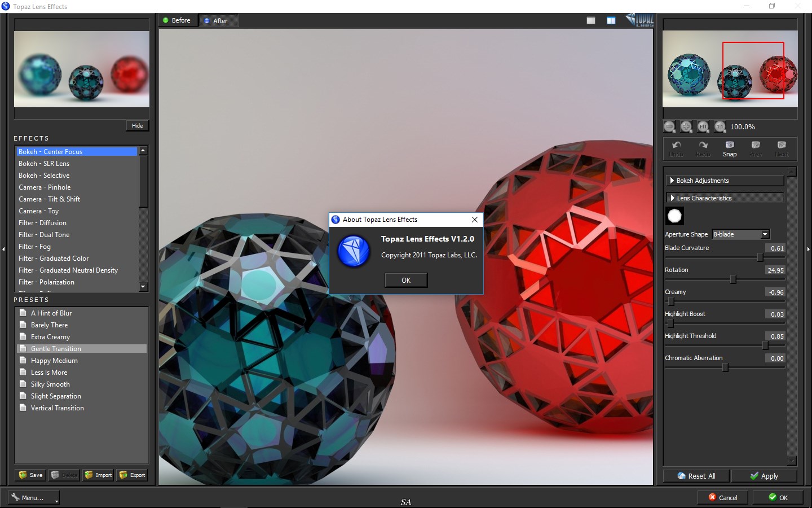The width and height of the screenshot is (812, 508).
Task: Open the Menu... button at bottom left
Action: [x=34, y=498]
